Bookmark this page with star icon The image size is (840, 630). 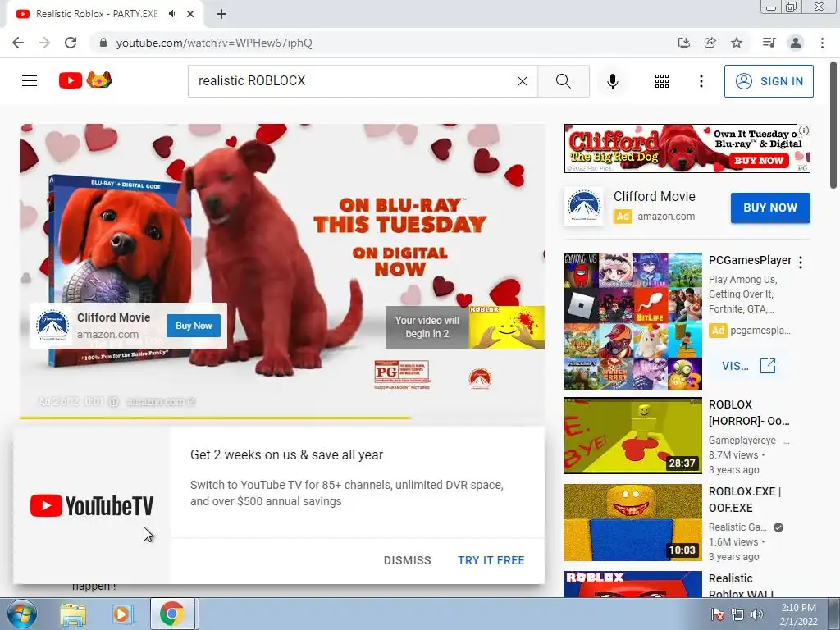coord(737,43)
